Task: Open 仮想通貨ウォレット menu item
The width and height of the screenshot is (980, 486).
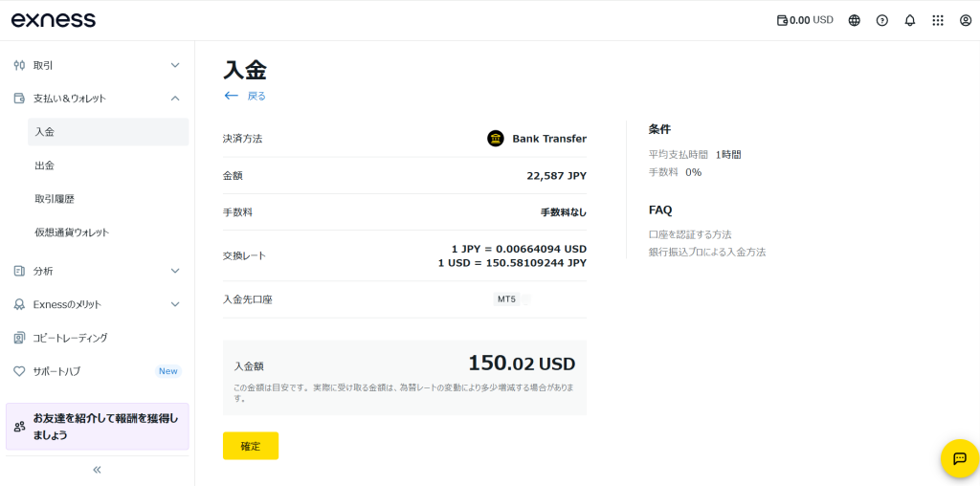Action: (108, 232)
